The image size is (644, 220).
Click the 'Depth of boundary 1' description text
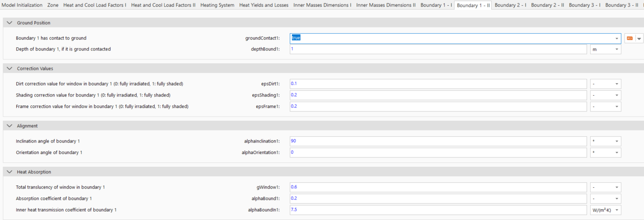click(x=63, y=49)
